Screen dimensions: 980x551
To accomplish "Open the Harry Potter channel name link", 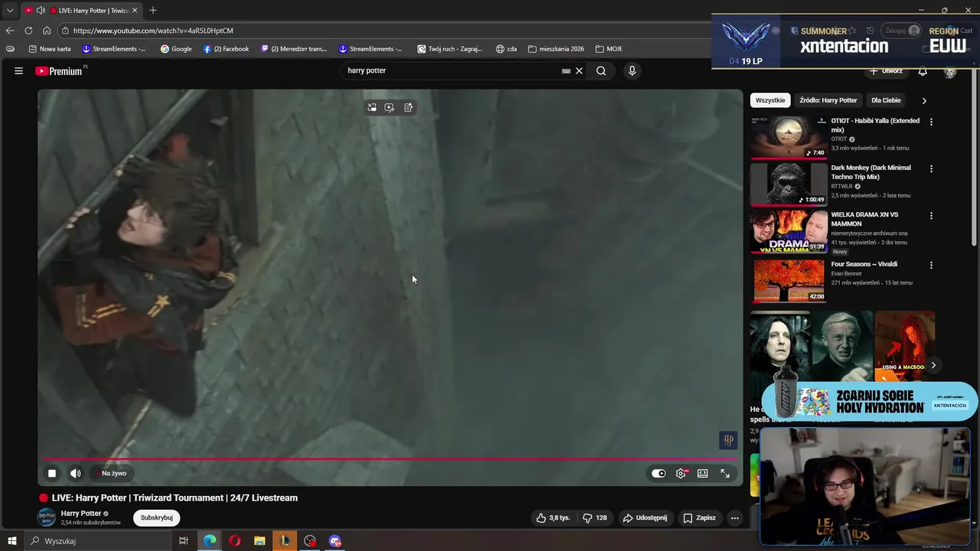I will pos(81,514).
